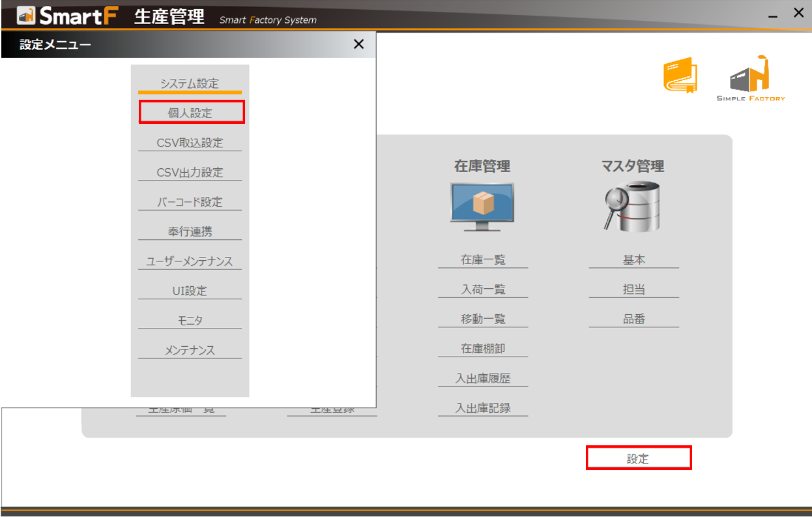Screen dimensions: 812x517
Task: Click the Simple Factory logo icon
Action: [750, 76]
